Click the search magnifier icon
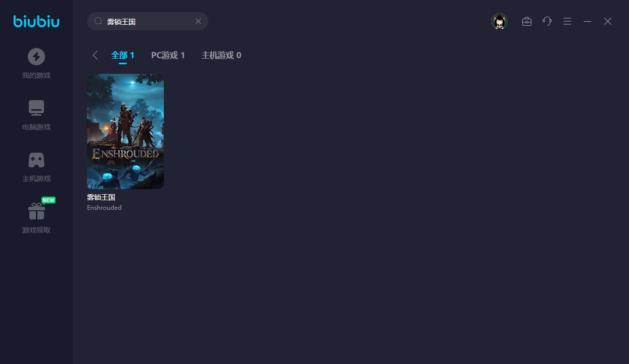The image size is (629, 364). (x=99, y=21)
